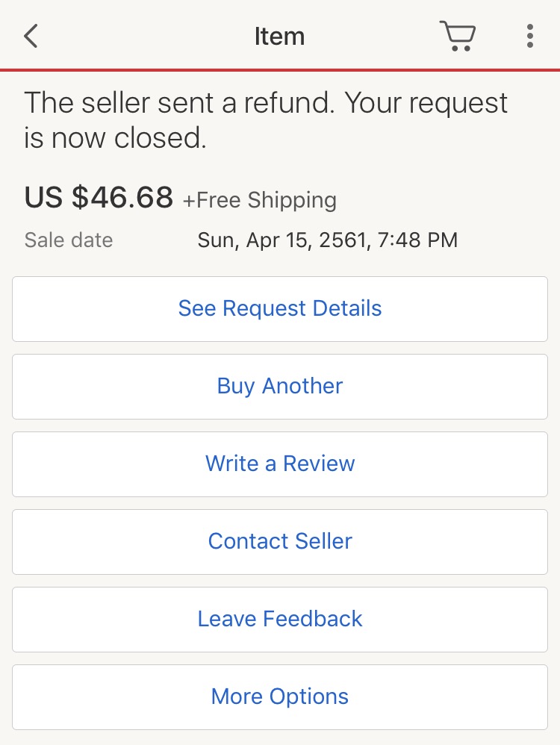Open Leave Feedback
560x745 pixels.
coord(280,619)
